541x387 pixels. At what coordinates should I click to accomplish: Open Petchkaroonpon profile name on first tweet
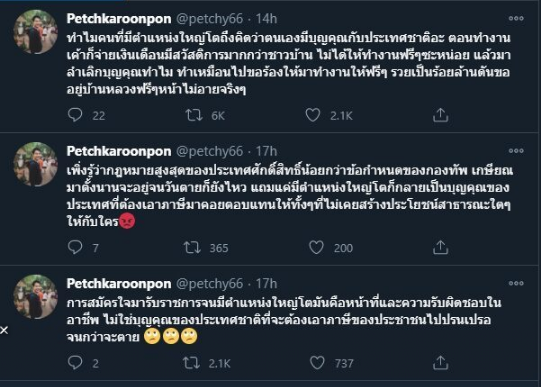119,19
